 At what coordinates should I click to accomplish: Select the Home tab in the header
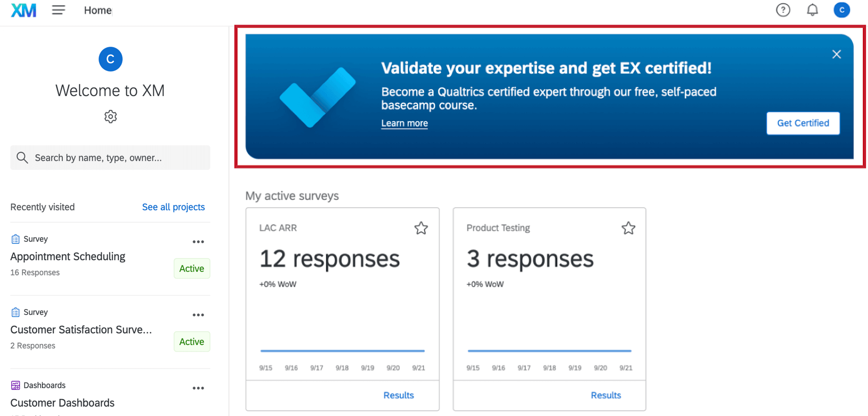(97, 10)
